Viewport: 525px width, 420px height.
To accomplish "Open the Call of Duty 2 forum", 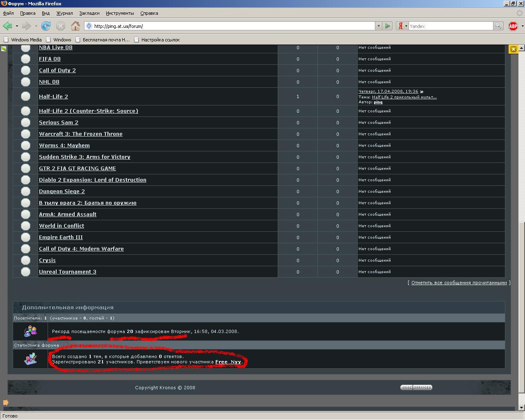I will coord(57,70).
